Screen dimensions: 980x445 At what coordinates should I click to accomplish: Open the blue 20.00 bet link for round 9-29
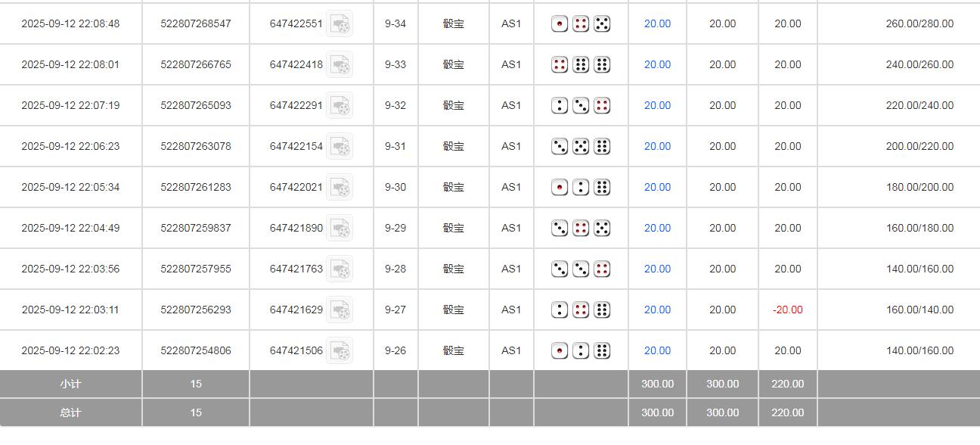[x=657, y=229]
